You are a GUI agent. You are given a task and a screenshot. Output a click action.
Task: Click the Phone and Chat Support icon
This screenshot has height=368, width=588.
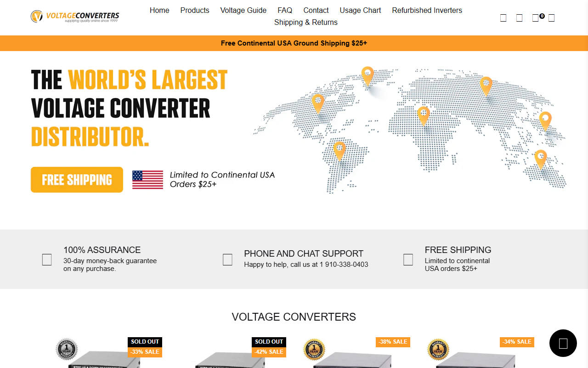click(x=227, y=259)
